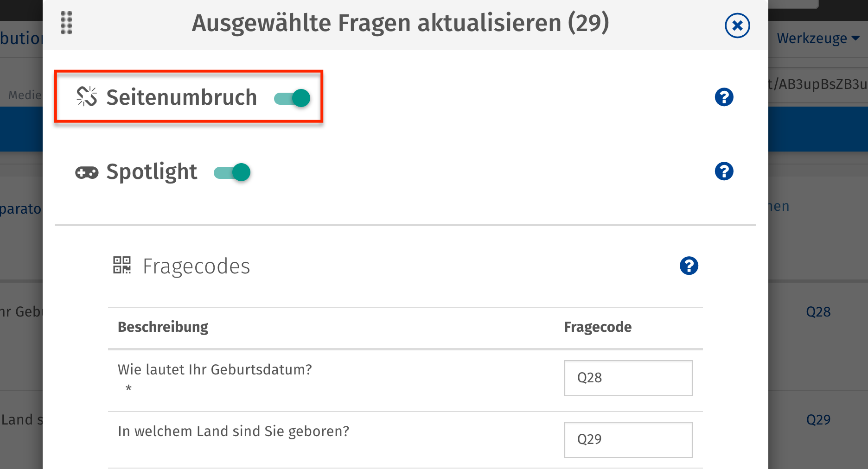Click the QR-code icon next to Fragecodes
This screenshot has width=868, height=469.
(x=121, y=265)
